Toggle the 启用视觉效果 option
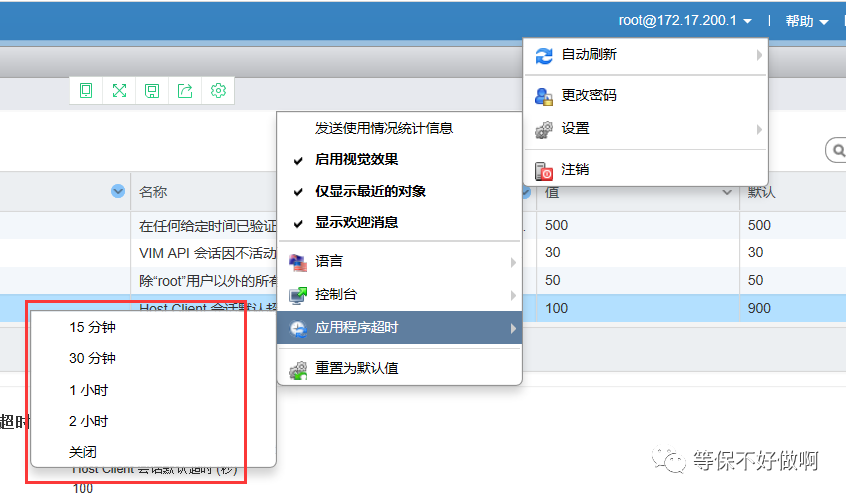Viewport: 846px width, 498px height. click(357, 159)
